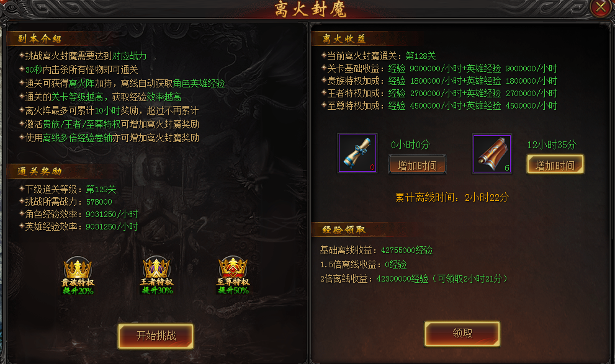Click the 通关奖励 section header
This screenshot has height=364, width=615.
pyautogui.click(x=40, y=171)
